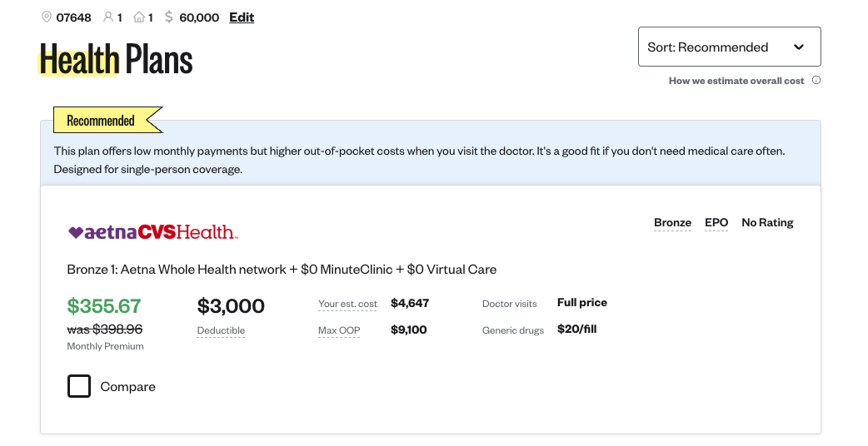Click the EPO plan type label

(716, 223)
